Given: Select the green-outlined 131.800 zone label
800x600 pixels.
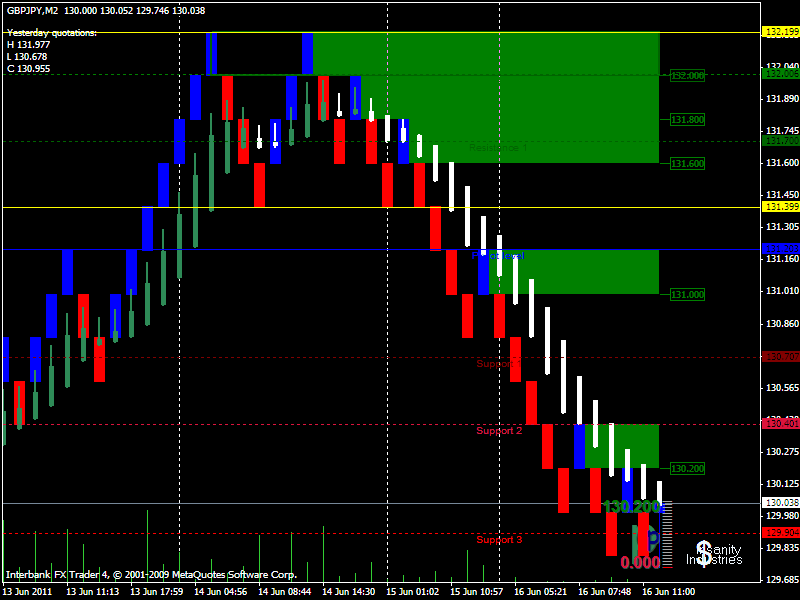Looking at the screenshot, I should tap(687, 120).
